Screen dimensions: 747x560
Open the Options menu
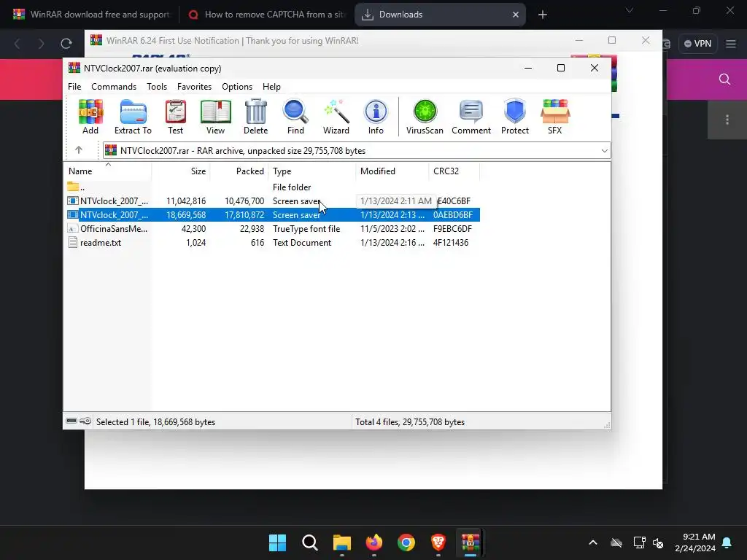click(237, 87)
